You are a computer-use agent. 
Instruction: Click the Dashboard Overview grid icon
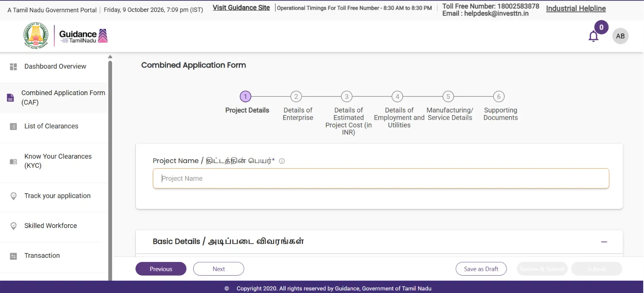point(13,67)
